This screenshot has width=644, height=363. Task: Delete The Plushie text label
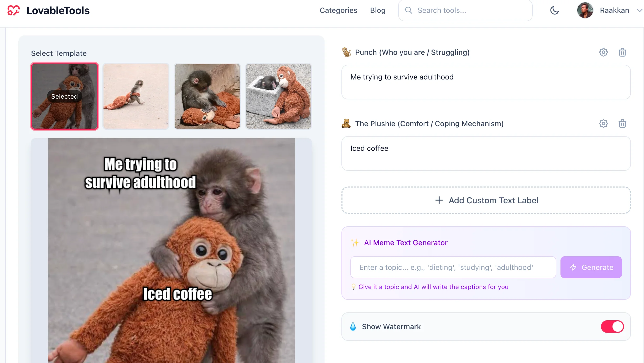coord(622,124)
